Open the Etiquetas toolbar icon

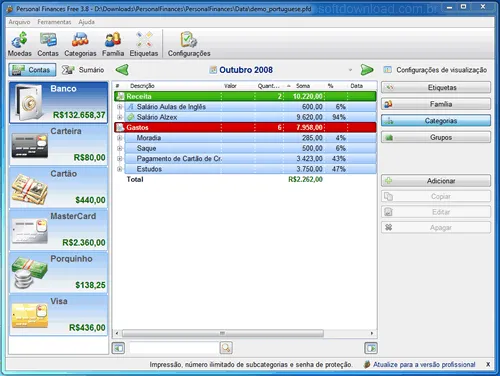144,44
